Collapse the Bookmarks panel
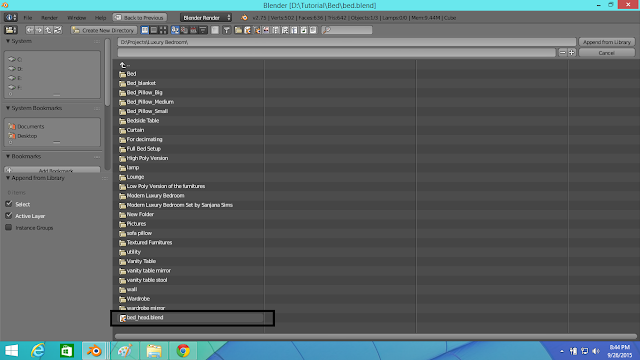This screenshot has height=360, width=640. click(8, 156)
